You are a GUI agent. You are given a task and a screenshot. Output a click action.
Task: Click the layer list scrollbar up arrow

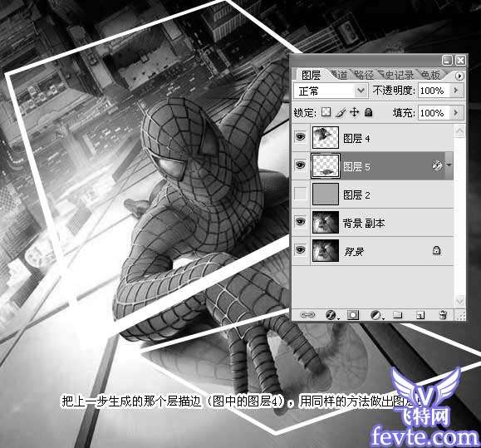[x=459, y=131]
